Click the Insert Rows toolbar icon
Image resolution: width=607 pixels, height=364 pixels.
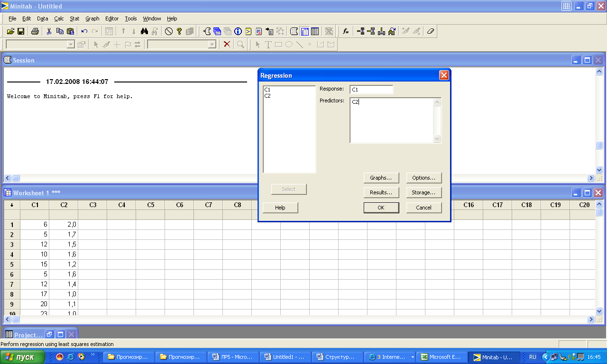(371, 31)
